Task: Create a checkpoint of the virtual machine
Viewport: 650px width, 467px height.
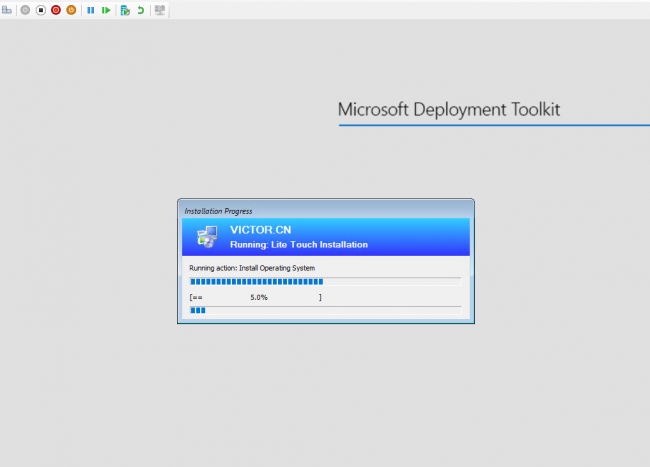Action: pos(125,10)
